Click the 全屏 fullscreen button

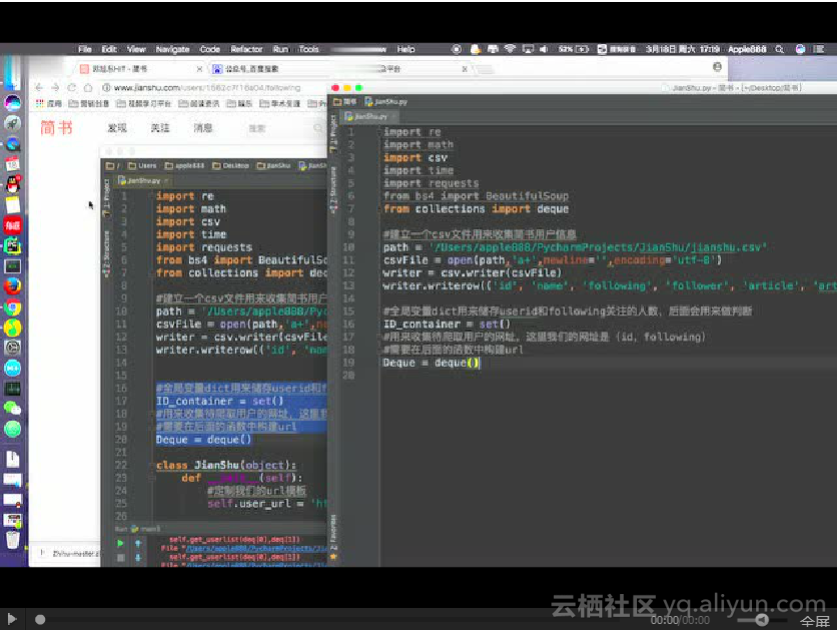(x=814, y=621)
